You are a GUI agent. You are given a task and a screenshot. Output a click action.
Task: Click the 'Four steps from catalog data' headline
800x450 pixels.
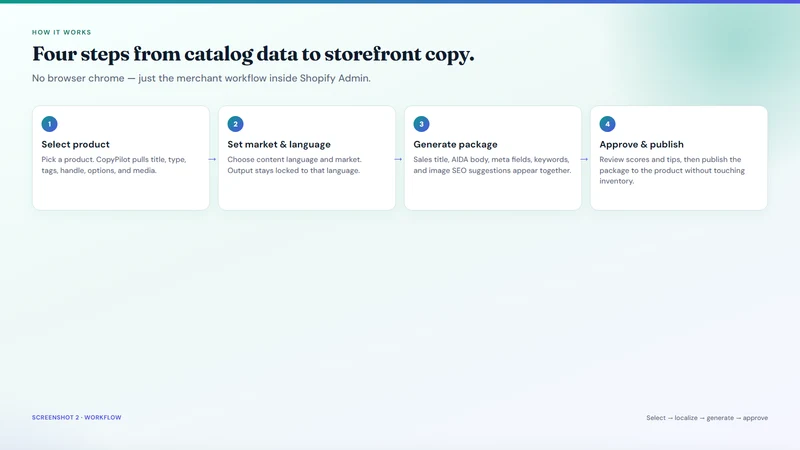coord(253,54)
